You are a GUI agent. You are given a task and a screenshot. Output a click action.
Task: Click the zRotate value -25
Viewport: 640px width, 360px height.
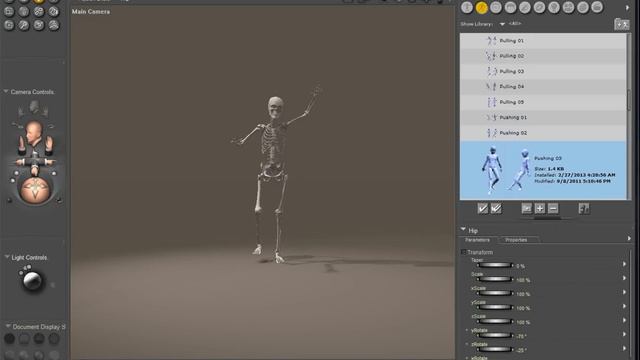click(521, 350)
